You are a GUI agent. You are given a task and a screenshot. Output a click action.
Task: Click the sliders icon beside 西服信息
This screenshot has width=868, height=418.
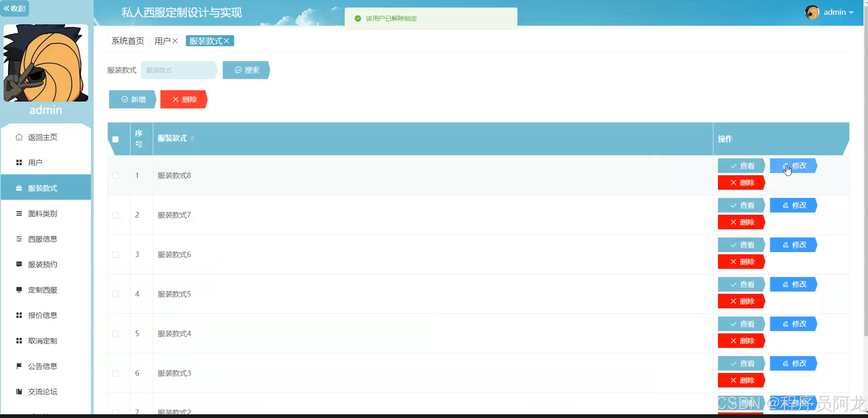pyautogui.click(x=19, y=239)
